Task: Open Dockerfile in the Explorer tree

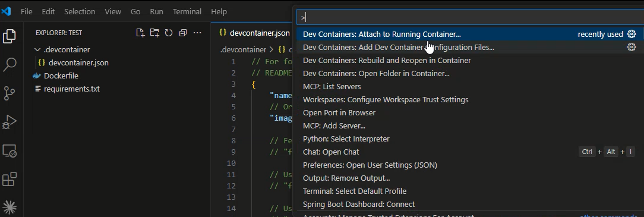Action: coord(61,76)
